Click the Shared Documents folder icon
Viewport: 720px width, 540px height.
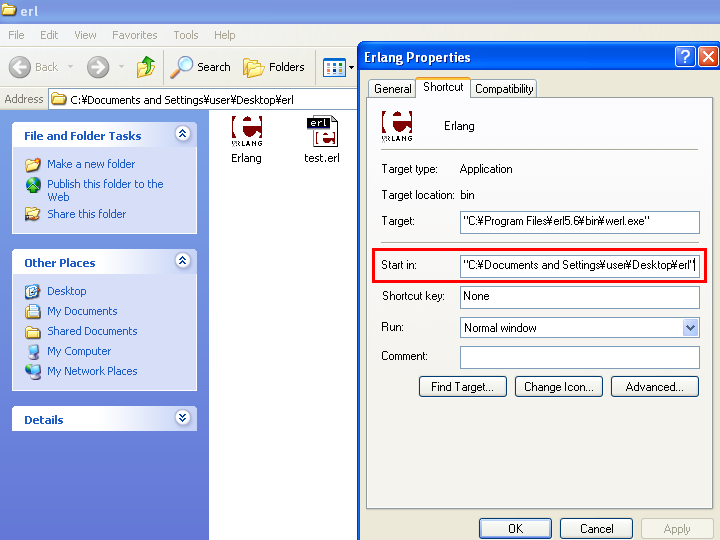pos(33,332)
